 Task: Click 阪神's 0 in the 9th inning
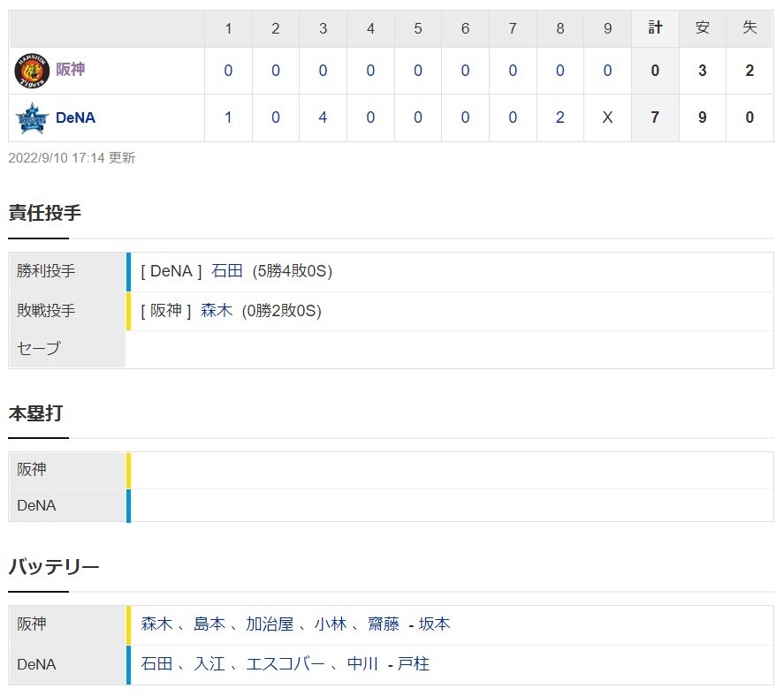pos(607,71)
